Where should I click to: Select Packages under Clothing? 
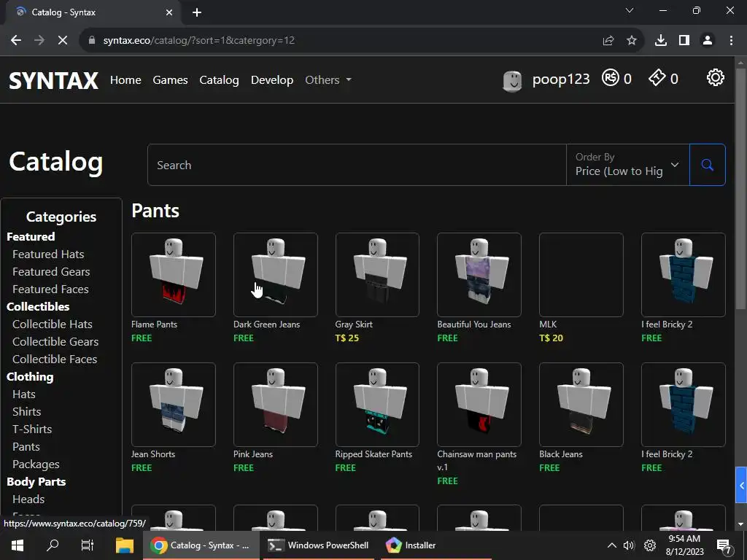tap(36, 464)
